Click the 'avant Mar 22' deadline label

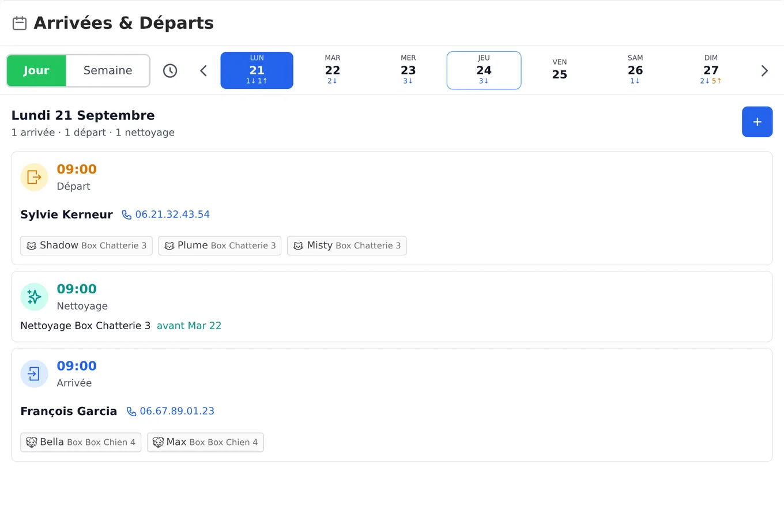189,326
